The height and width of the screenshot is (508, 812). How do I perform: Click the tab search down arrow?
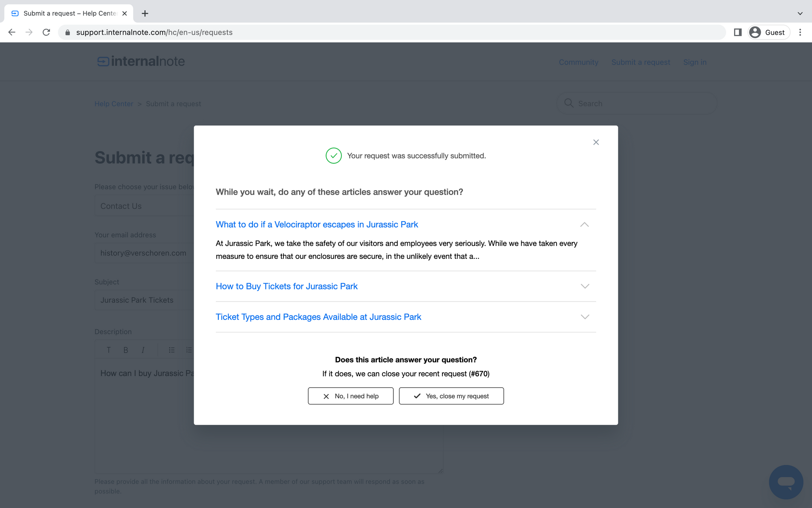coord(800,13)
